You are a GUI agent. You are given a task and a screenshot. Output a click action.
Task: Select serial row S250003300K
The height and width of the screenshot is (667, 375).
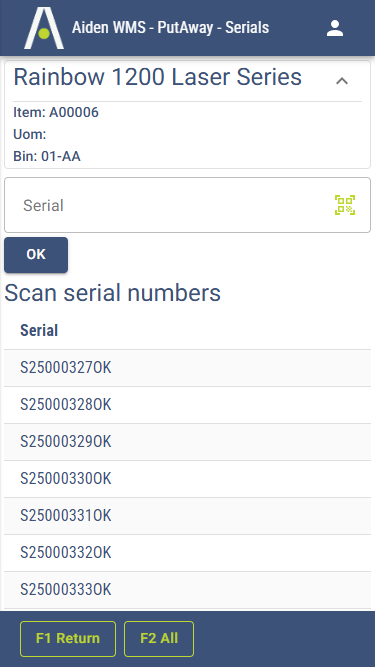click(x=188, y=479)
